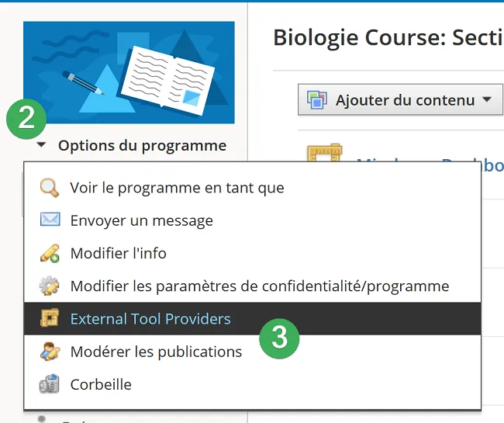Click the envelope icon next to Envoyer un message
Image resolution: width=504 pixels, height=423 pixels.
[x=50, y=220]
